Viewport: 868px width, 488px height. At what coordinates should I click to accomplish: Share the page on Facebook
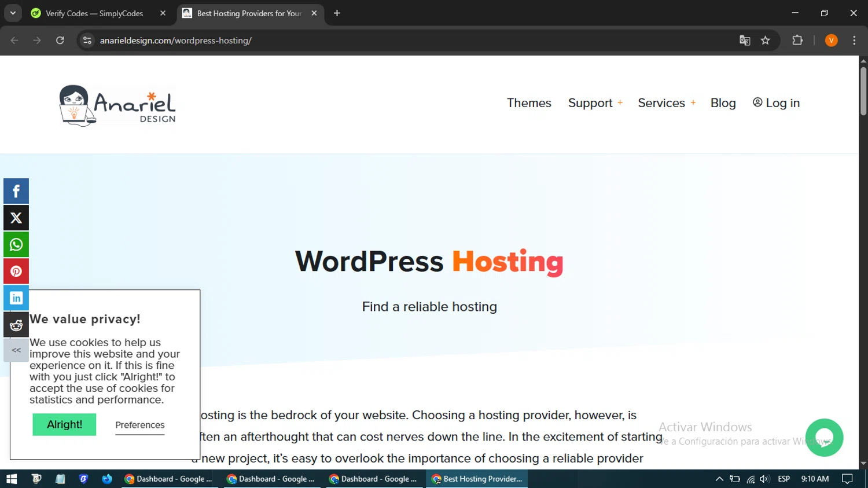pyautogui.click(x=16, y=191)
